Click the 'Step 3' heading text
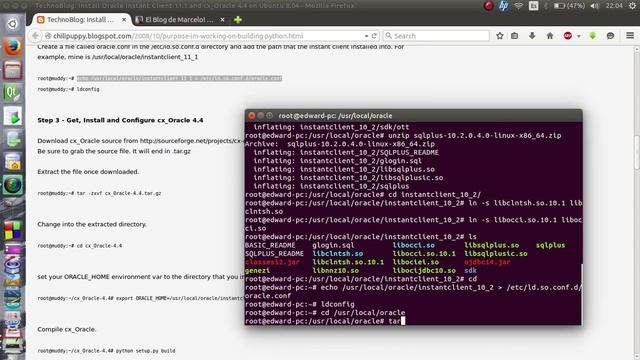The height and width of the screenshot is (360, 640). tap(120, 120)
